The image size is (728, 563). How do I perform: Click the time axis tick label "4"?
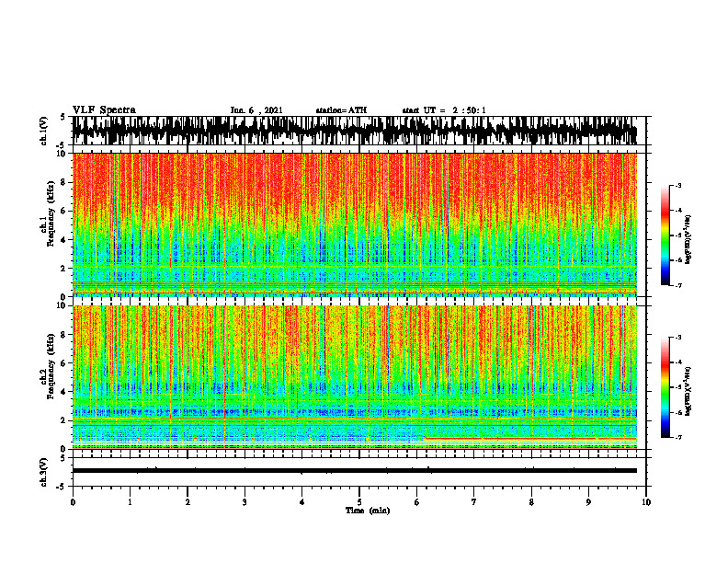pos(301,502)
